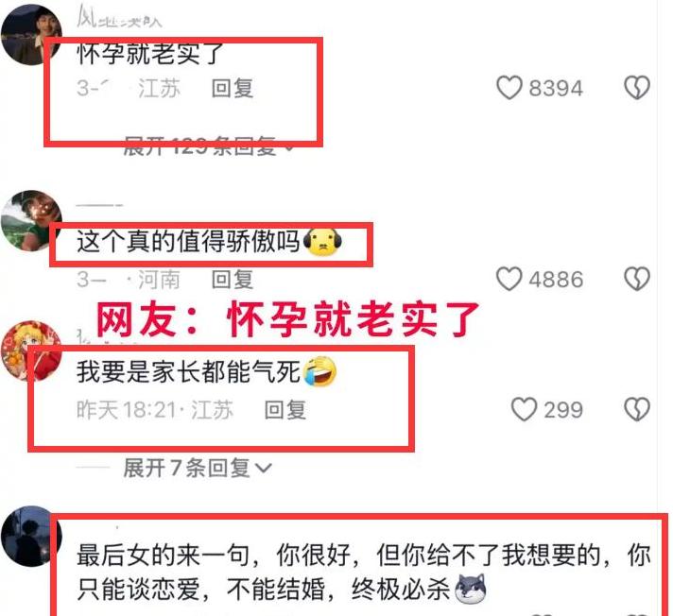The image size is (673, 616).
Task: Open avatar of the 河南 commenter
Action: coord(31,220)
